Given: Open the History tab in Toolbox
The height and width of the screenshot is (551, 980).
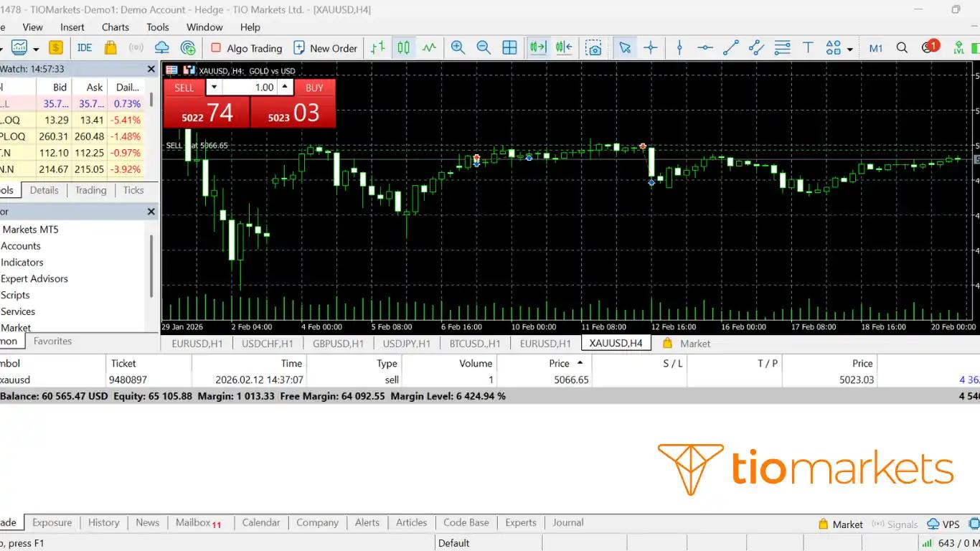Looking at the screenshot, I should [103, 522].
